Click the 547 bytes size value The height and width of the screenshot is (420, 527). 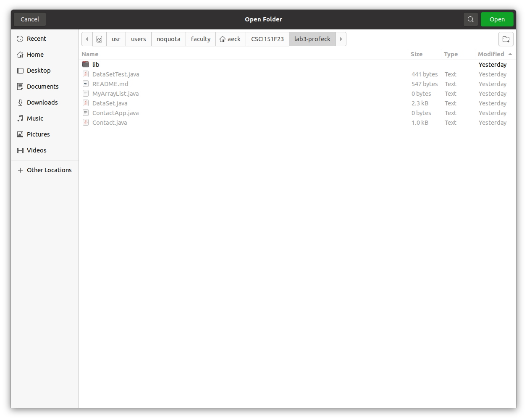coord(425,84)
